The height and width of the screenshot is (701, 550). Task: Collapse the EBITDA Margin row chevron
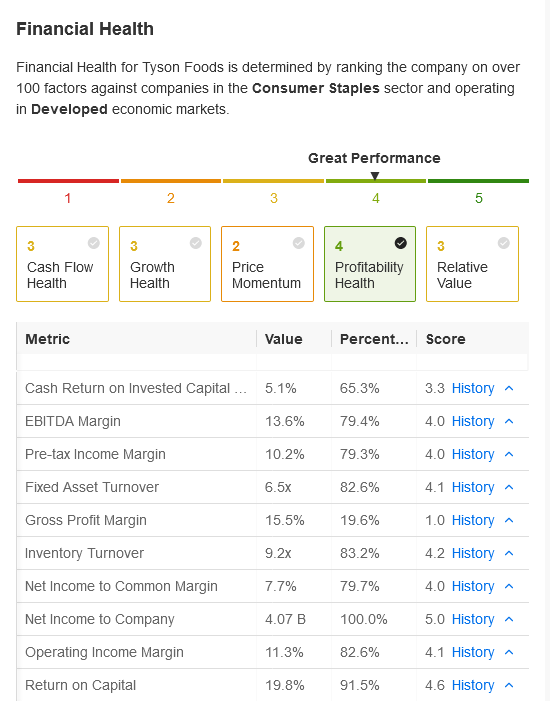(x=509, y=421)
